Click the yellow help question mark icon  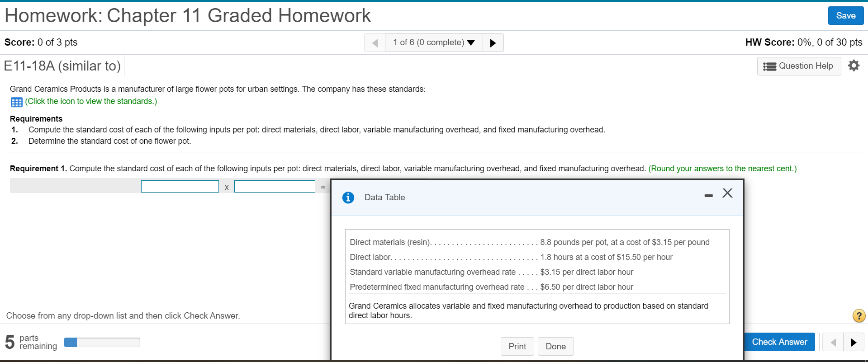tap(859, 315)
